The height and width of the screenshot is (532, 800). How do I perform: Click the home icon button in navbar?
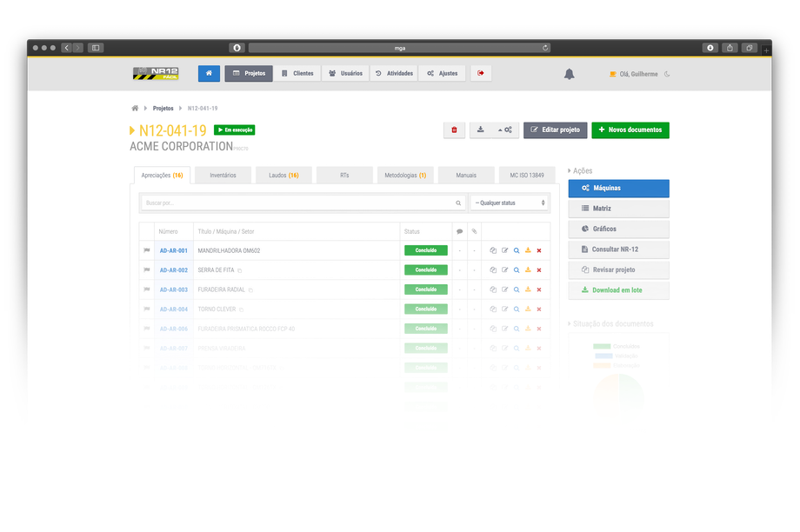[209, 74]
